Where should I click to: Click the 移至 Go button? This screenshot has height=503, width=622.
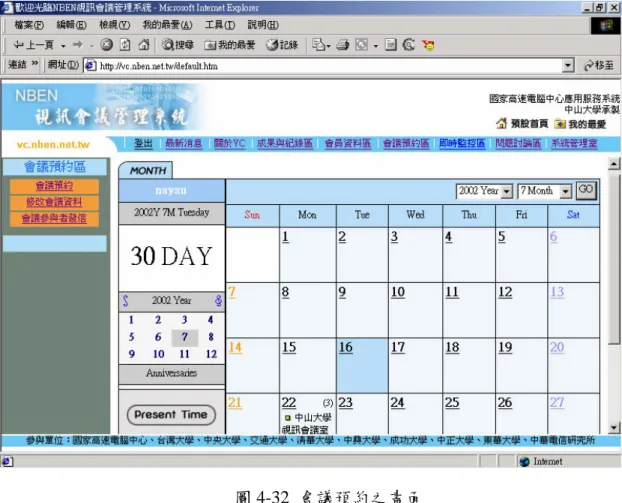click(599, 65)
